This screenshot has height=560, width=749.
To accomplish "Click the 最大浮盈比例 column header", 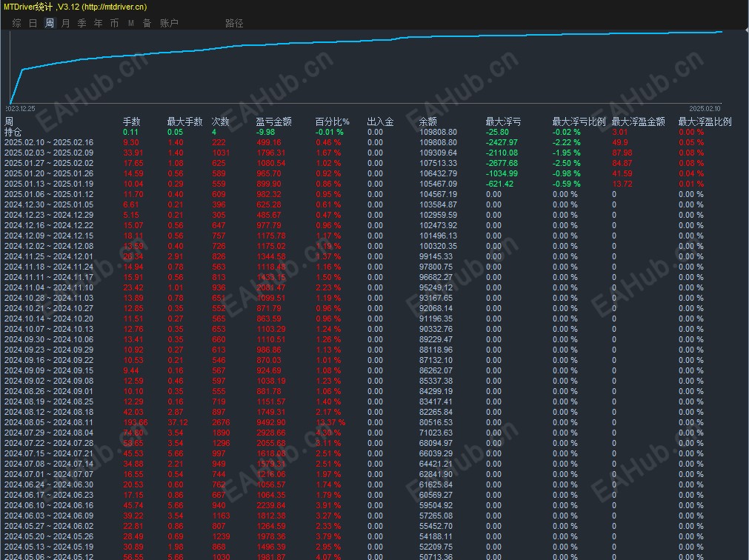I will click(705, 121).
